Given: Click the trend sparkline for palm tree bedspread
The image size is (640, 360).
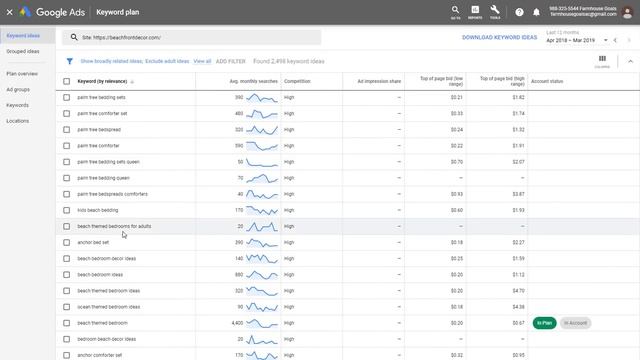Looking at the screenshot, I should coord(262,130).
